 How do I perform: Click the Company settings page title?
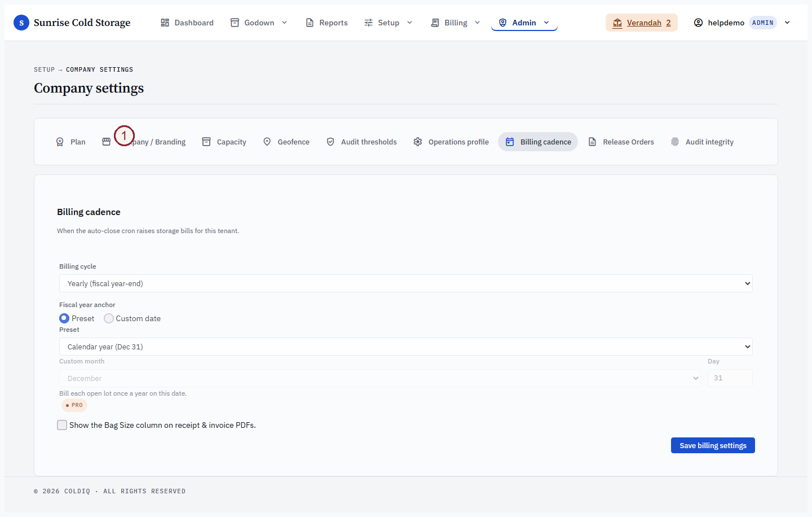coord(89,88)
